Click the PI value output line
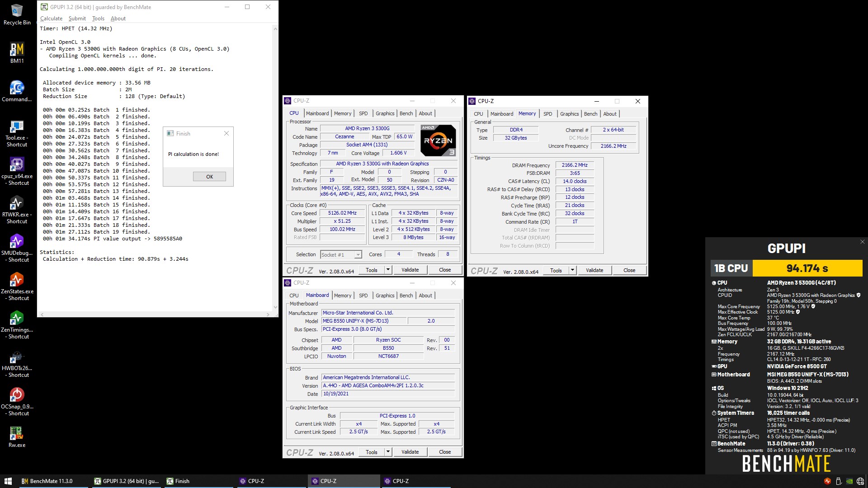This screenshot has width=868, height=488. click(113, 239)
